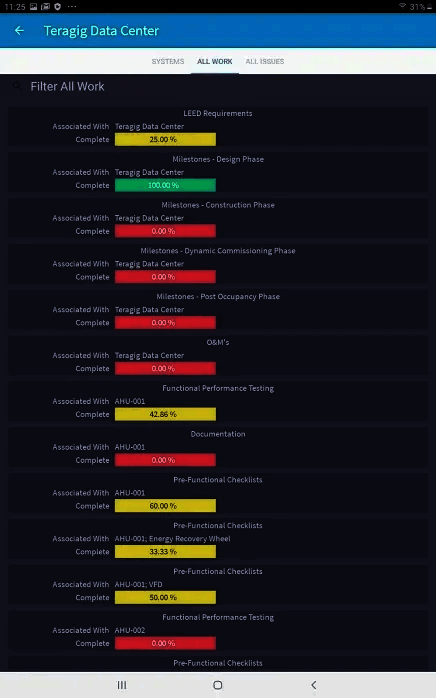This screenshot has height=698, width=436.
Task: Open Android recent apps button
Action: [122, 685]
